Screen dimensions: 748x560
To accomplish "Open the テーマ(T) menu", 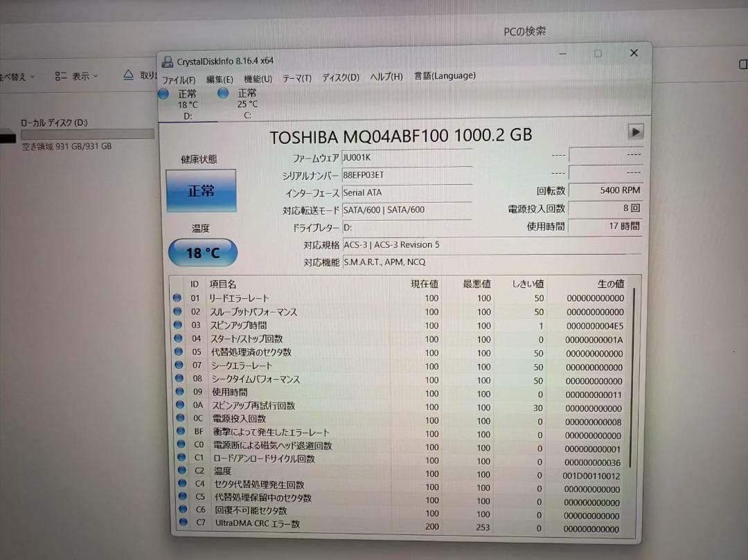I will tap(296, 78).
